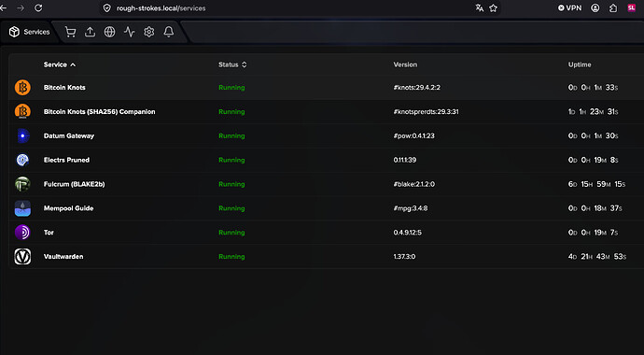Click Running status of Vaultwarden row

click(x=231, y=257)
